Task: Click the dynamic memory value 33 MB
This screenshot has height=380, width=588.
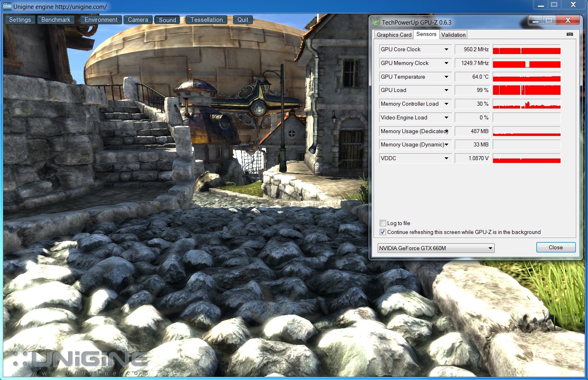Action: 472,144
